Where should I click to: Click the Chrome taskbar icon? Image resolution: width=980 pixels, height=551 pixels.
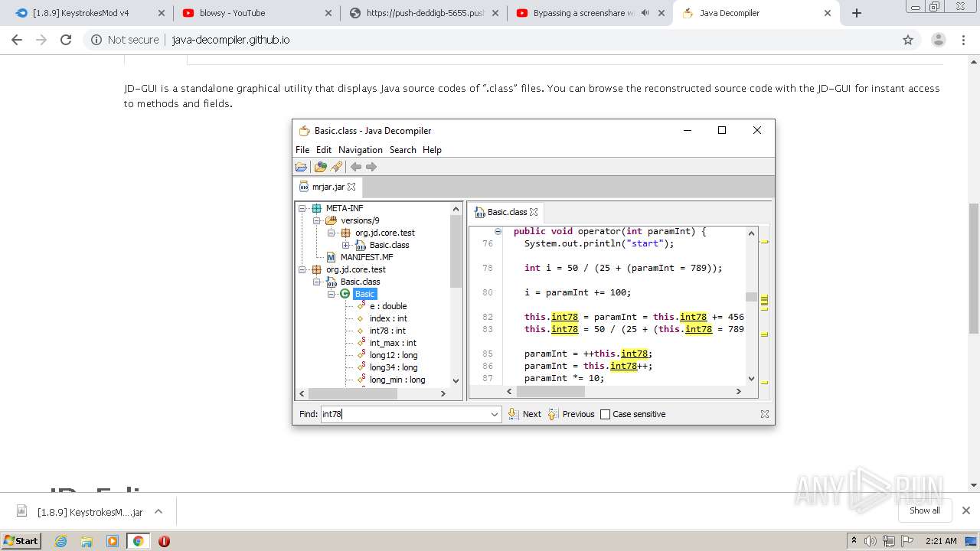(138, 541)
